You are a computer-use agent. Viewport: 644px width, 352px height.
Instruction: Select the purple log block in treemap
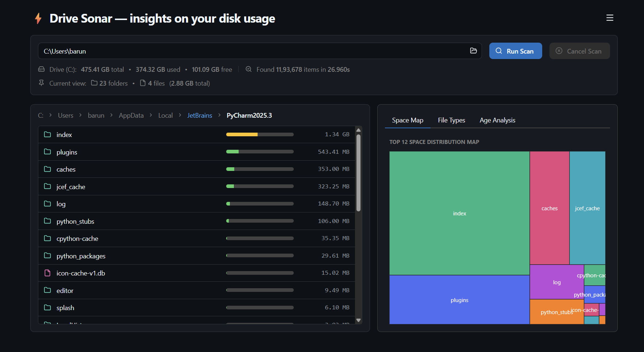click(x=557, y=282)
